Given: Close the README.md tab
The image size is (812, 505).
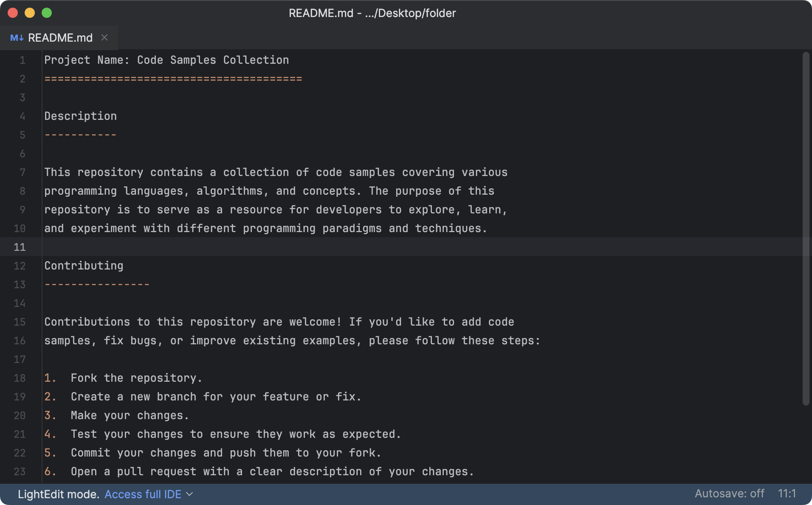Looking at the screenshot, I should click(104, 38).
